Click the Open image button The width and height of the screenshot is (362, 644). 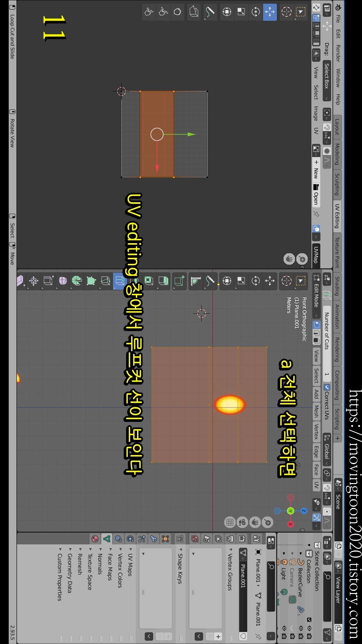point(316,195)
